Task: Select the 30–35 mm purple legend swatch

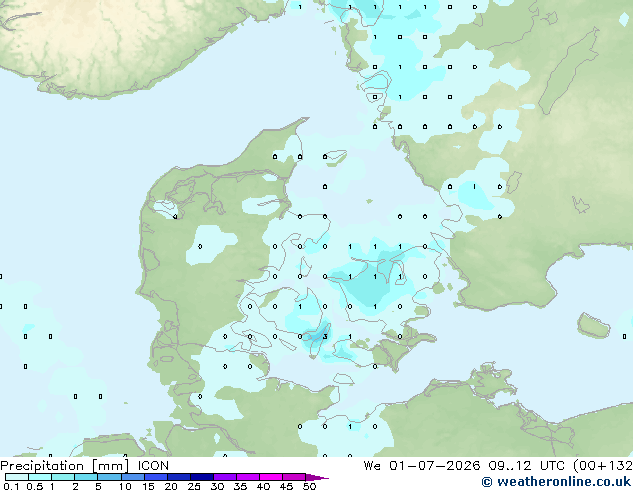Action: pyautogui.click(x=224, y=477)
